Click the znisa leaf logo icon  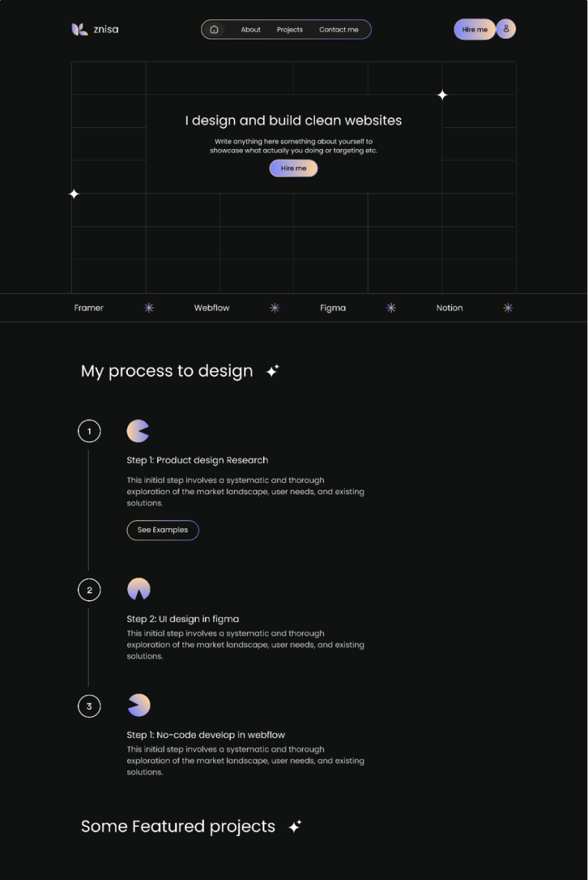79,29
